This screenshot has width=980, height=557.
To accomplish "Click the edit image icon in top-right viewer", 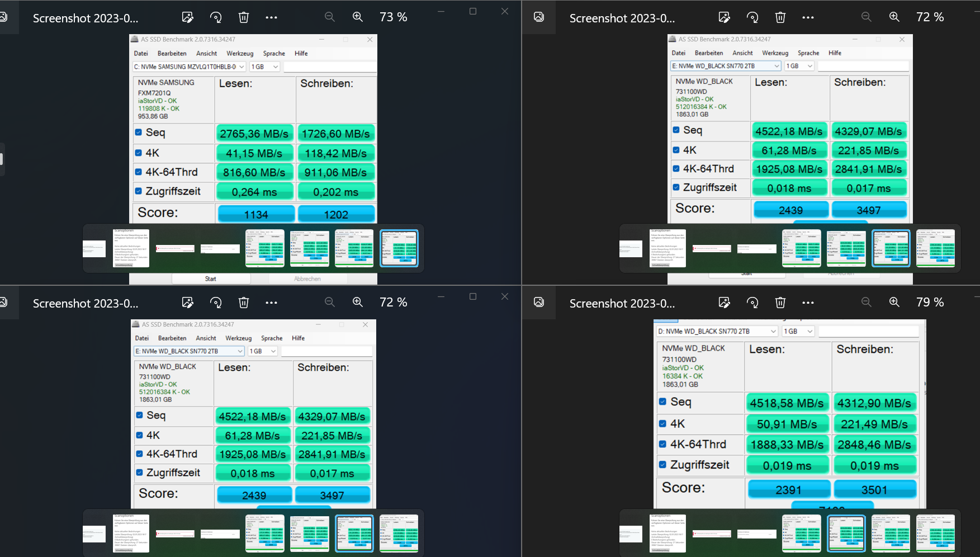I will point(725,17).
